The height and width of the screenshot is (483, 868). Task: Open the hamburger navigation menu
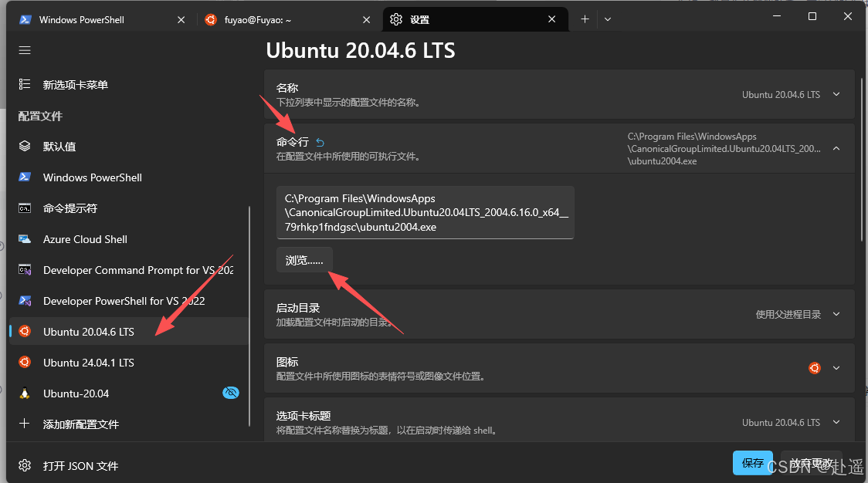pos(25,50)
